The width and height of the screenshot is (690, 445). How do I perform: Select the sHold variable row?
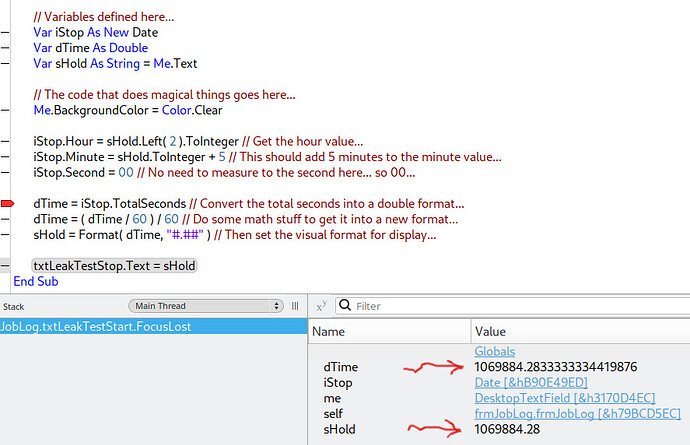tap(340, 429)
